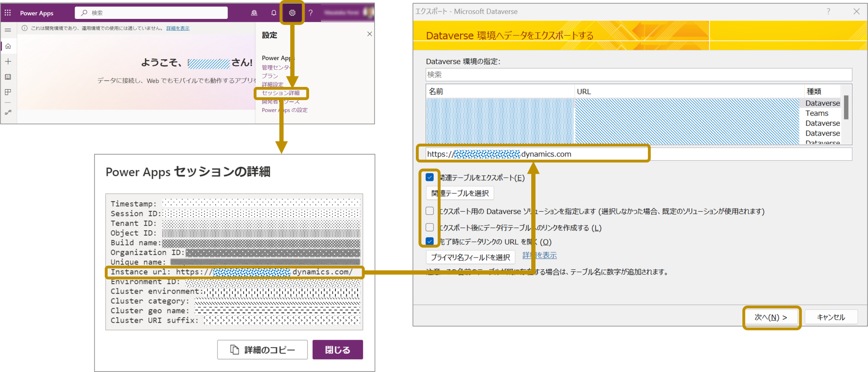Viewport: 868px width, 372px height.
Task: Toggle Dataverse solution specification checkbox
Action: coord(429,211)
